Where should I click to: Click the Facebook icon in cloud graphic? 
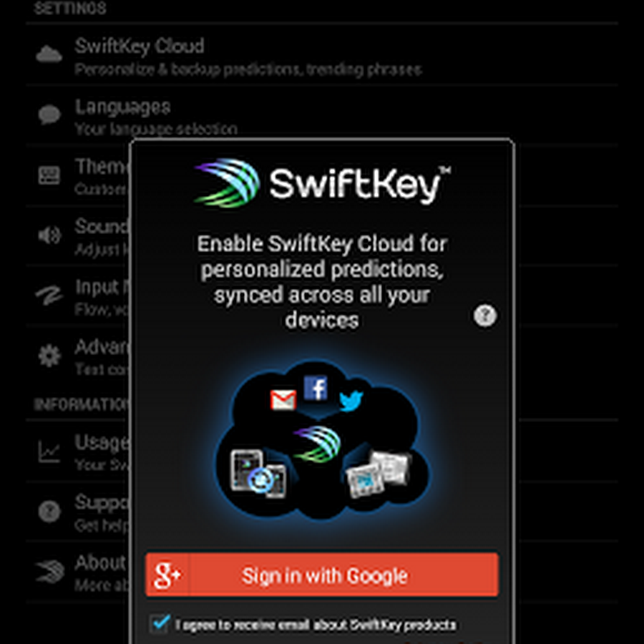(316, 388)
